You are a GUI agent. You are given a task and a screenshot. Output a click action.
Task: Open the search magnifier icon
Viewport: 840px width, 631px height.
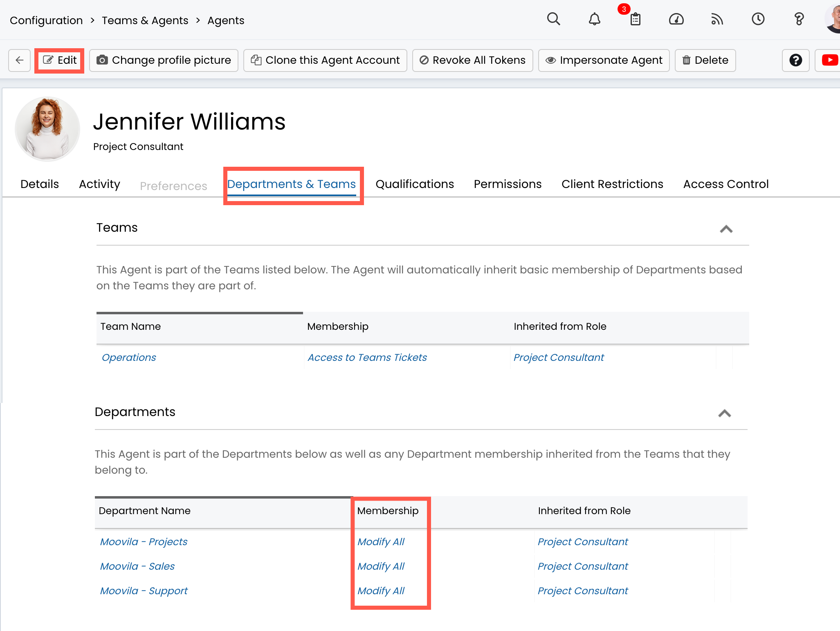click(x=553, y=19)
